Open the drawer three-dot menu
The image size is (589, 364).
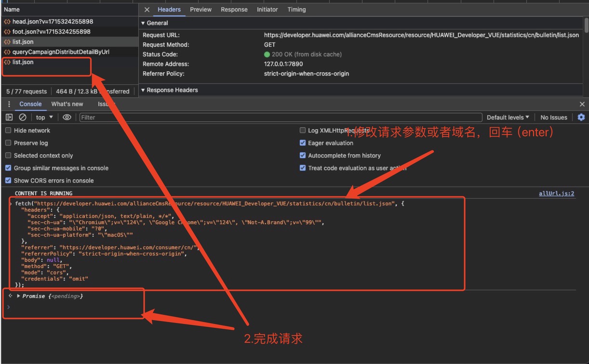click(9, 104)
